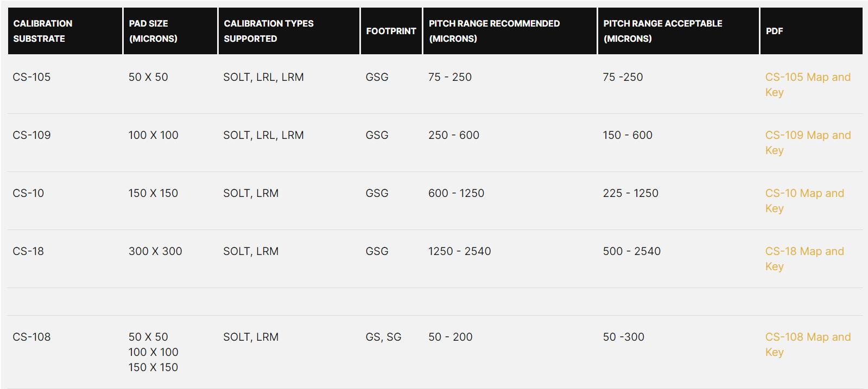Click the CS-109 substrate name cell

[31, 135]
